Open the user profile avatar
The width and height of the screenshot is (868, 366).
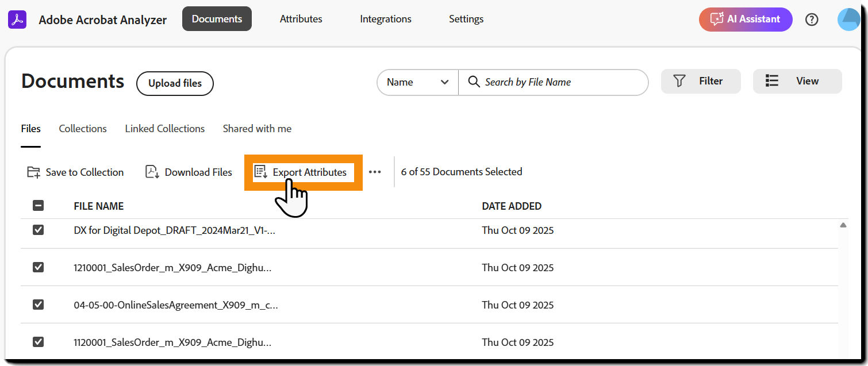pos(849,20)
